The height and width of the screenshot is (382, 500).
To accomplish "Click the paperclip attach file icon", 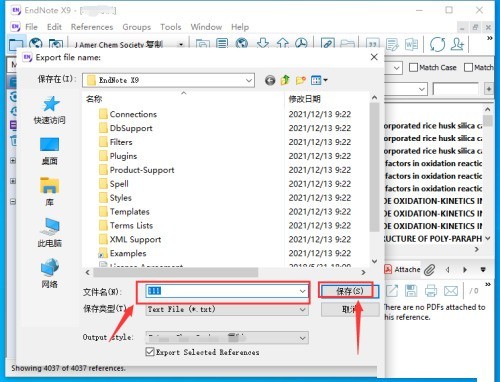I will point(430,270).
